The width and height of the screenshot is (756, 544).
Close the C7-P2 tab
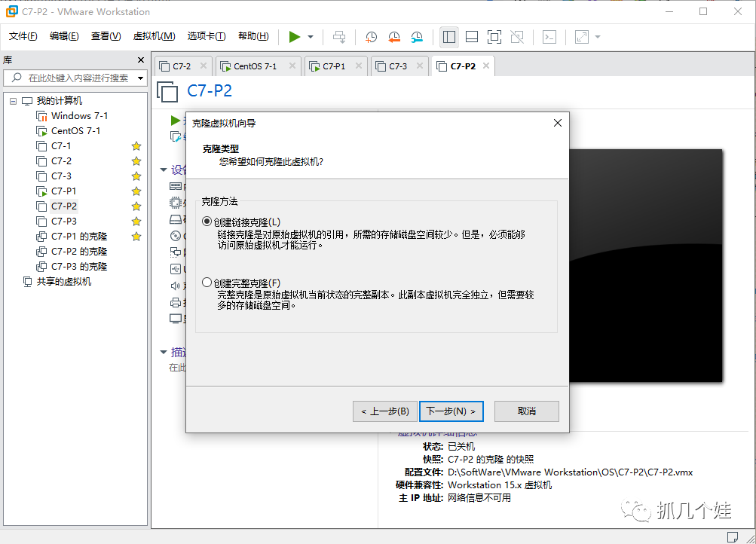tap(486, 66)
